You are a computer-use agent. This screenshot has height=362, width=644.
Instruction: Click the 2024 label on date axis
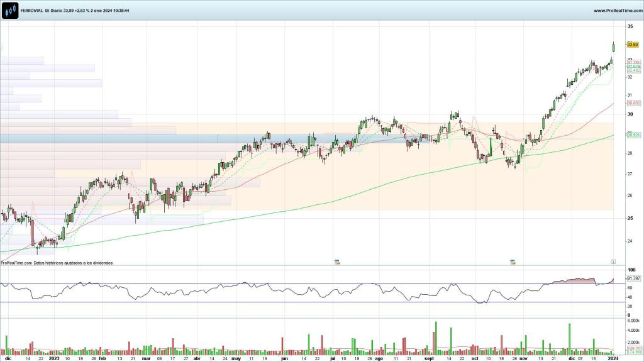613,359
